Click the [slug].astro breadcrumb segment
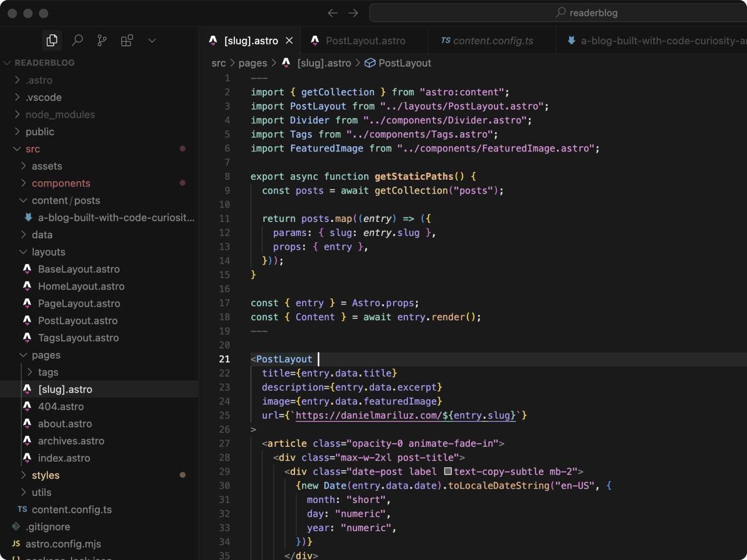The width and height of the screenshot is (747, 560). pyautogui.click(x=324, y=63)
